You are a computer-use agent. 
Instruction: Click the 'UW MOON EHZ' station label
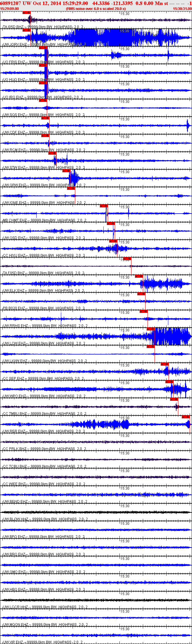point(16,625)
